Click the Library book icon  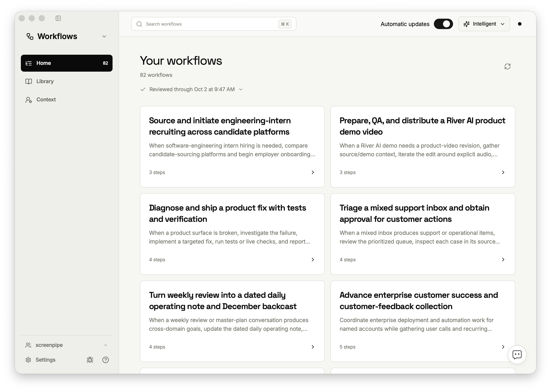pyautogui.click(x=29, y=81)
